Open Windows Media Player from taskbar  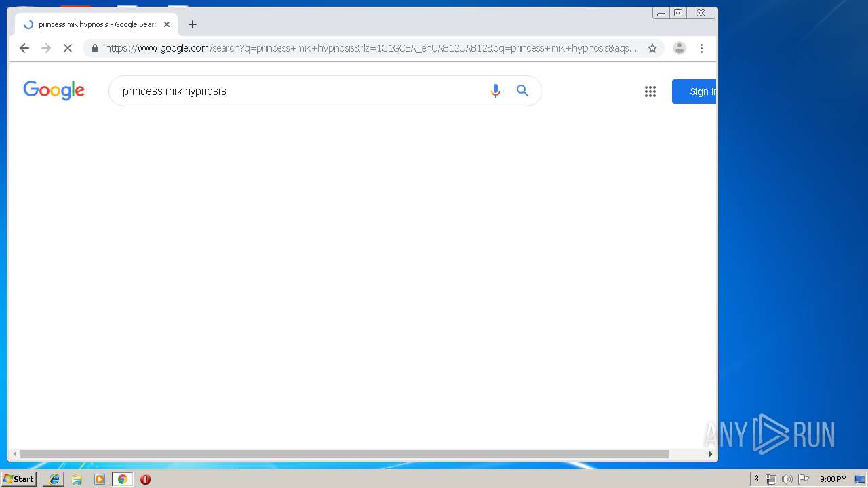click(100, 479)
